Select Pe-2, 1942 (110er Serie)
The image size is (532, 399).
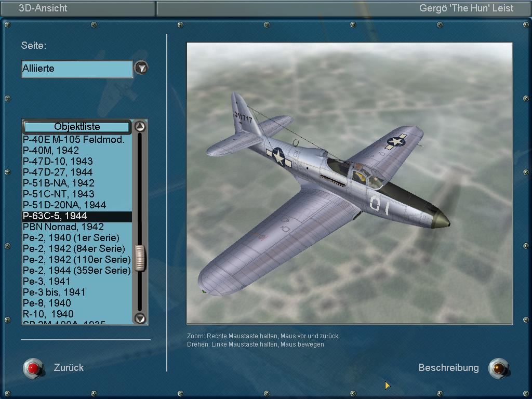tap(77, 260)
